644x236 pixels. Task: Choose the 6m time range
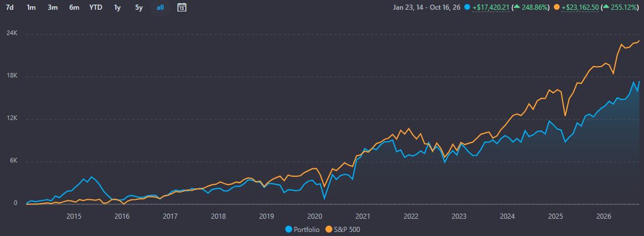[x=74, y=7]
